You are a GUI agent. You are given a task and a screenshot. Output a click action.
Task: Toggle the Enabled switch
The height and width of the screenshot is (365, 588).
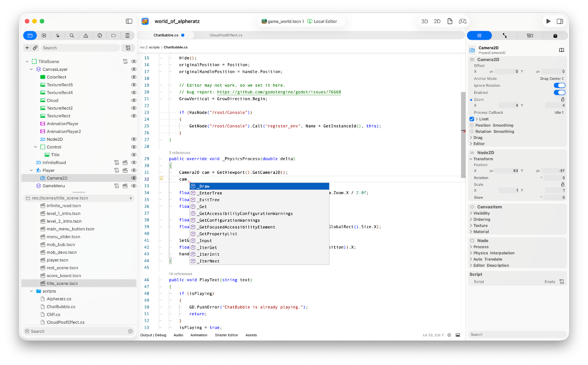[x=559, y=92]
